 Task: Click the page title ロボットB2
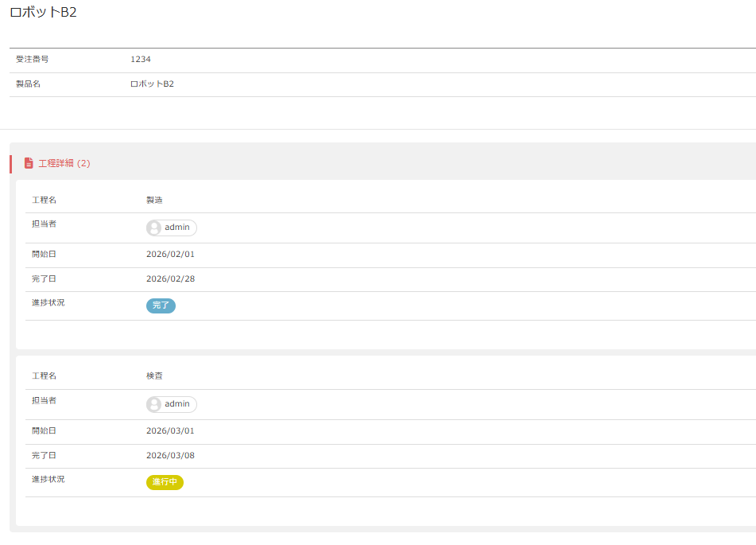[43, 13]
